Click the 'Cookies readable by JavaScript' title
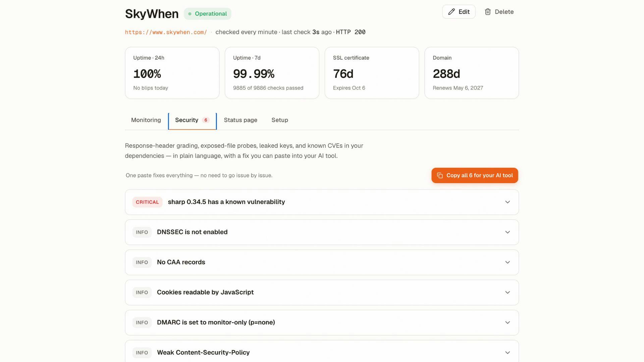 click(x=205, y=292)
